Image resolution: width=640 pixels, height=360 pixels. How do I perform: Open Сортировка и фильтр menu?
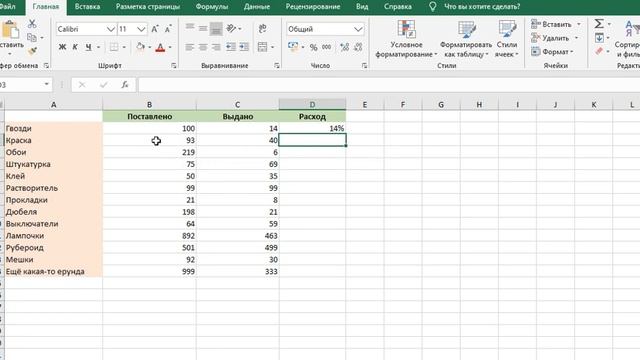pos(628,39)
